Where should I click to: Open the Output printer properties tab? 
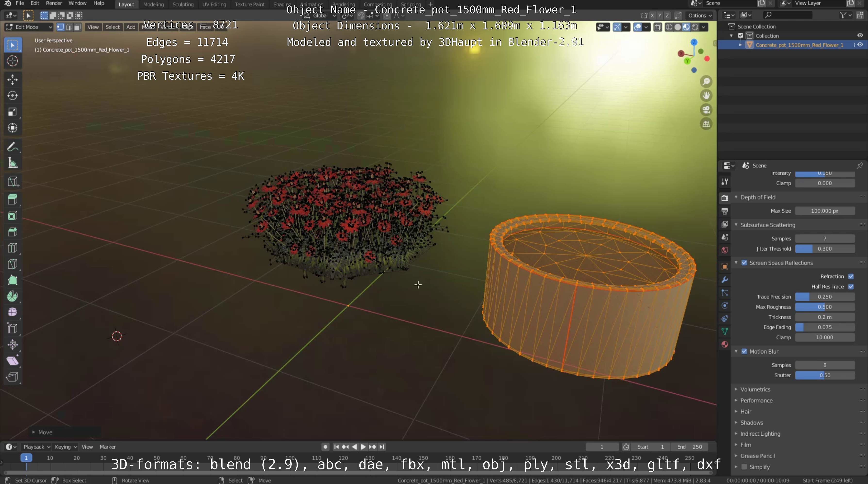pos(724,212)
